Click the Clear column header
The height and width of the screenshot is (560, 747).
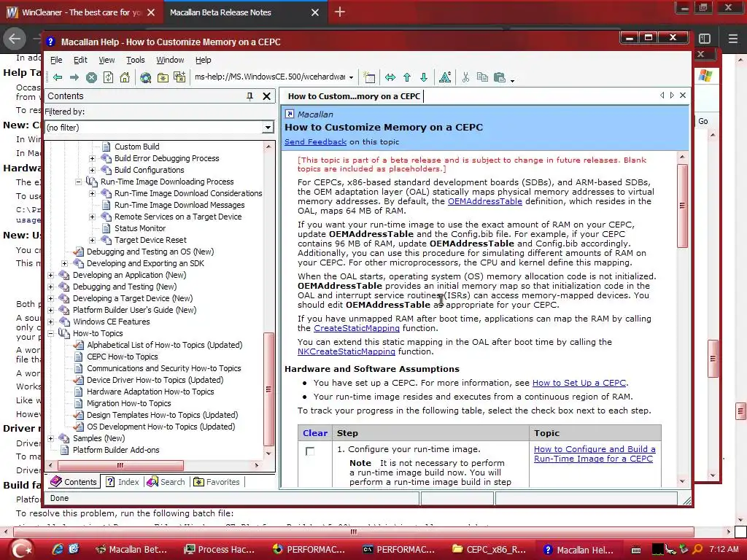click(315, 433)
